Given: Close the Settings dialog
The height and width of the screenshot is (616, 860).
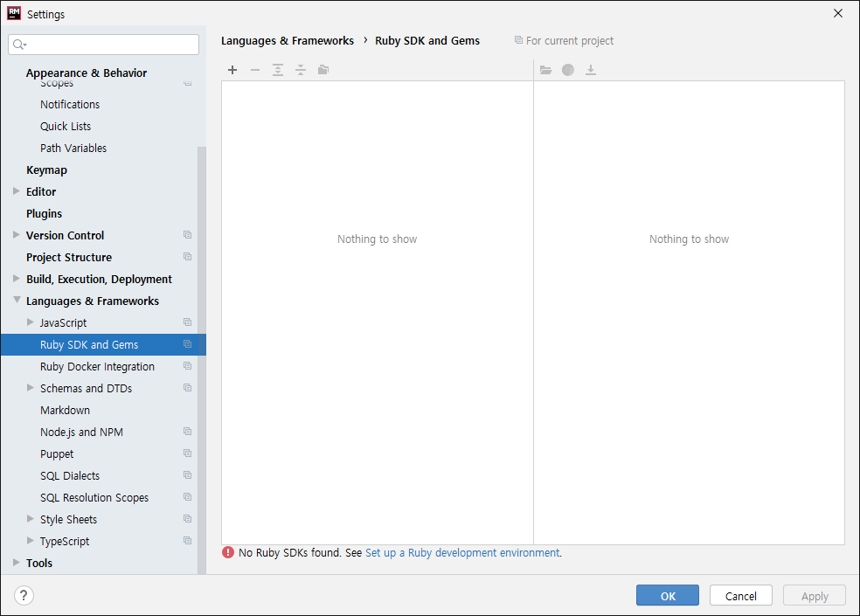Looking at the screenshot, I should tap(837, 13).
